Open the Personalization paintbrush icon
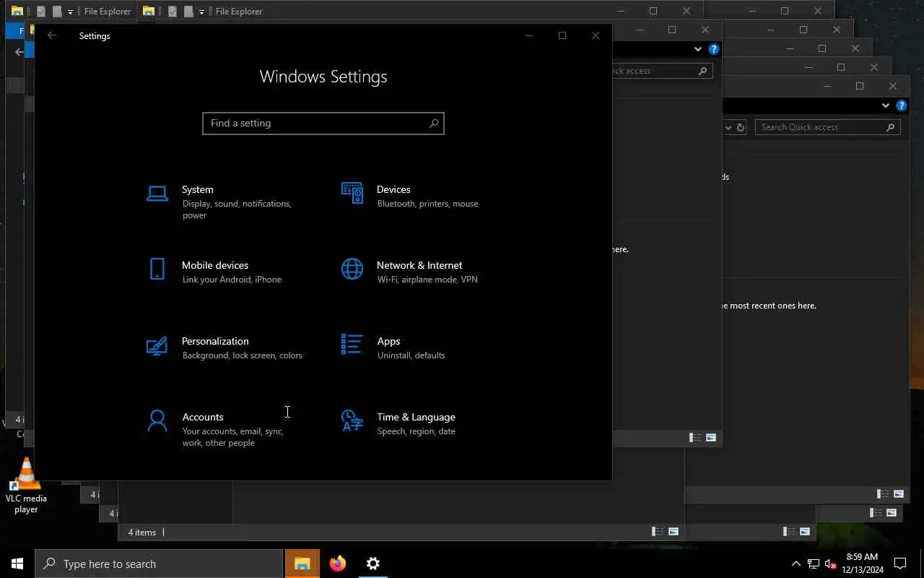Image resolution: width=924 pixels, height=578 pixels. (157, 345)
